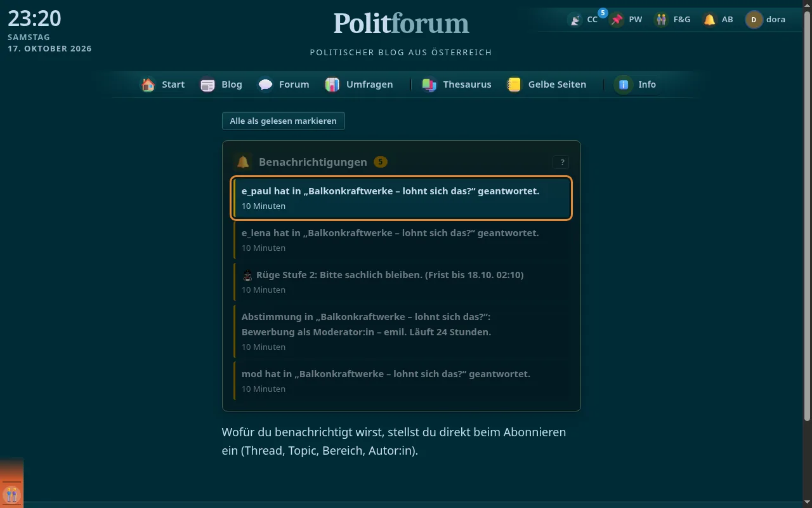Image resolution: width=812 pixels, height=508 pixels.
Task: Click the AB bell icon in the header
Action: click(710, 20)
